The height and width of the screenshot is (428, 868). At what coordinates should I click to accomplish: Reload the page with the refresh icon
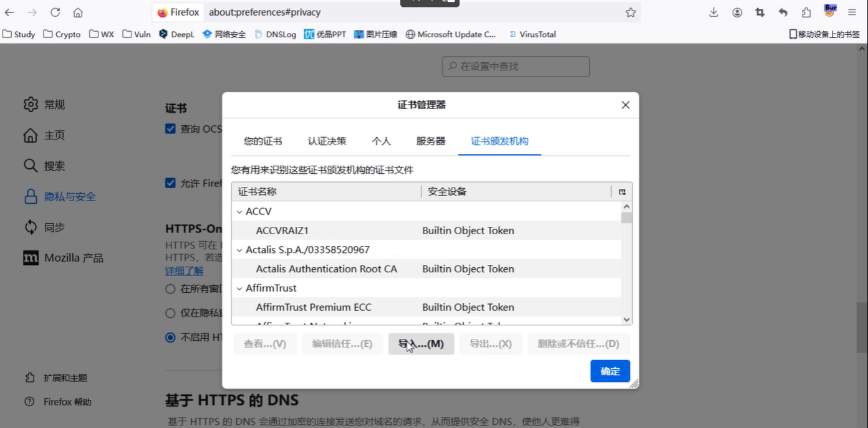pyautogui.click(x=55, y=12)
